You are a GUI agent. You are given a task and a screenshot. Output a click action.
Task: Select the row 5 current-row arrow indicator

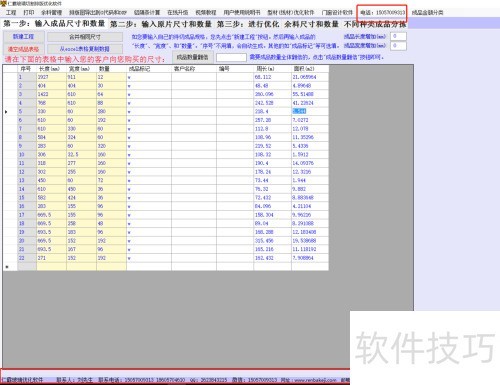coord(6,112)
